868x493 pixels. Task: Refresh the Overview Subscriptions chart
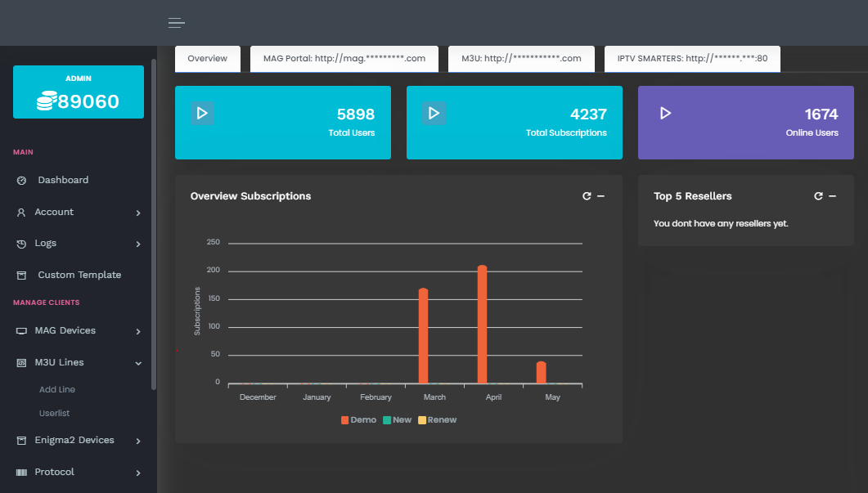click(x=586, y=196)
